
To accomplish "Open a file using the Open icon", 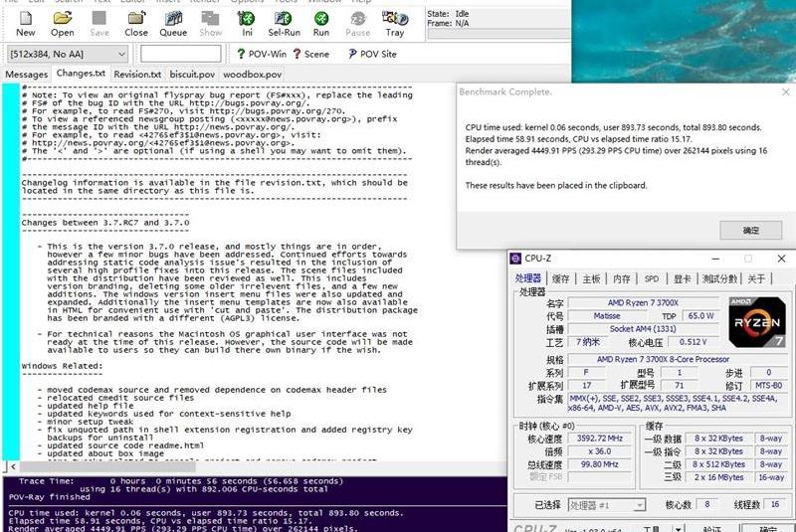I will point(63,24).
